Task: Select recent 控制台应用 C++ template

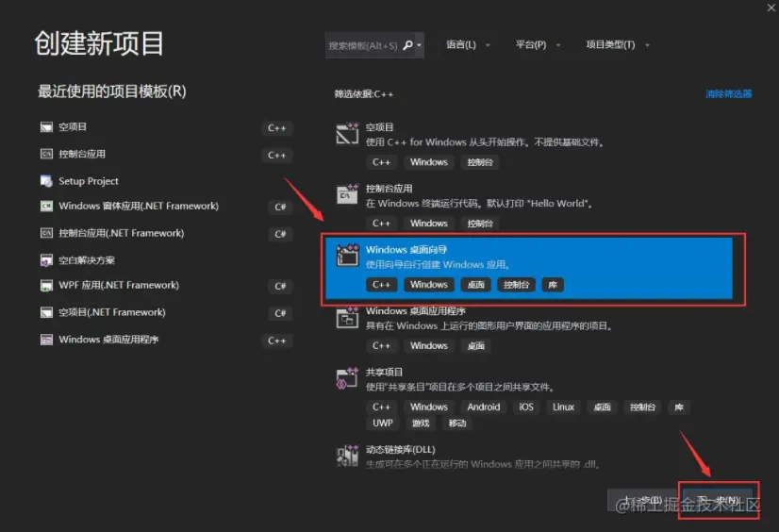Action: 166,154
